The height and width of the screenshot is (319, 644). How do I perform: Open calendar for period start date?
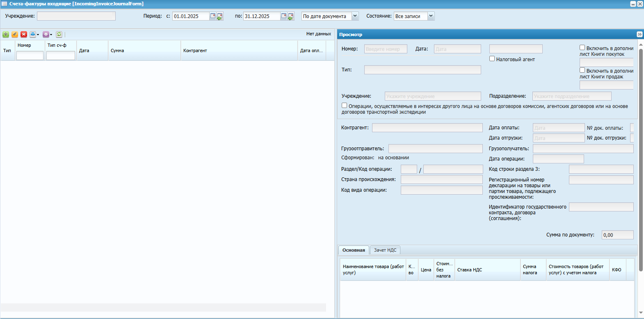pos(213,16)
